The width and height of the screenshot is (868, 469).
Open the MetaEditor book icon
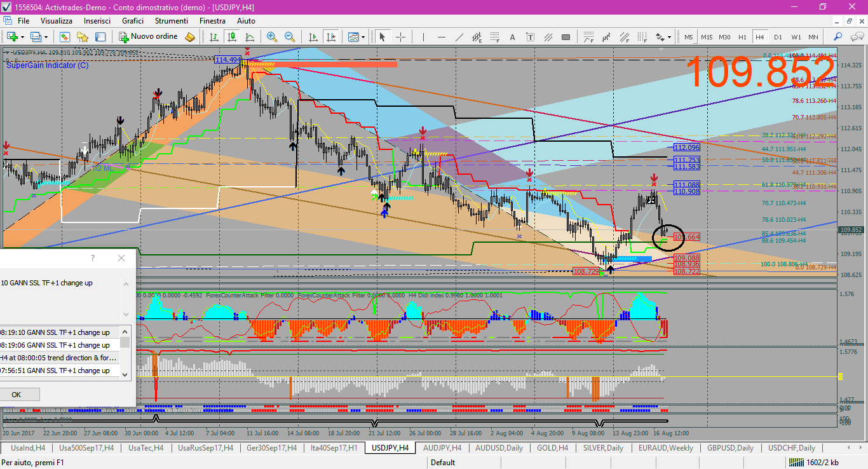click(189, 37)
